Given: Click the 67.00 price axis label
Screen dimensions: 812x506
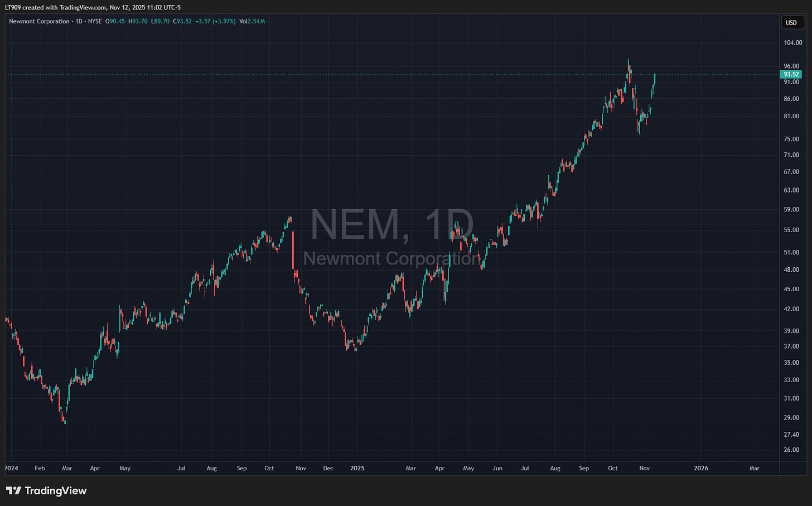Looking at the screenshot, I should click(791, 172).
